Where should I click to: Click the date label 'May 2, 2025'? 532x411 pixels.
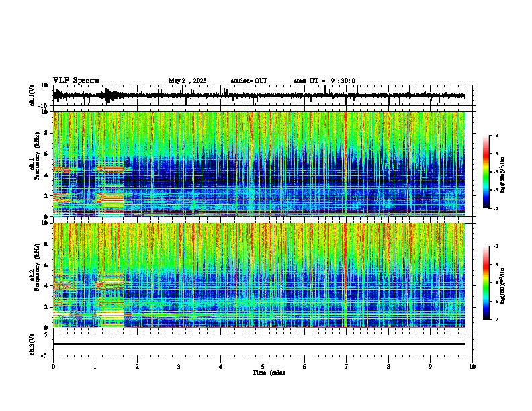click(x=187, y=81)
